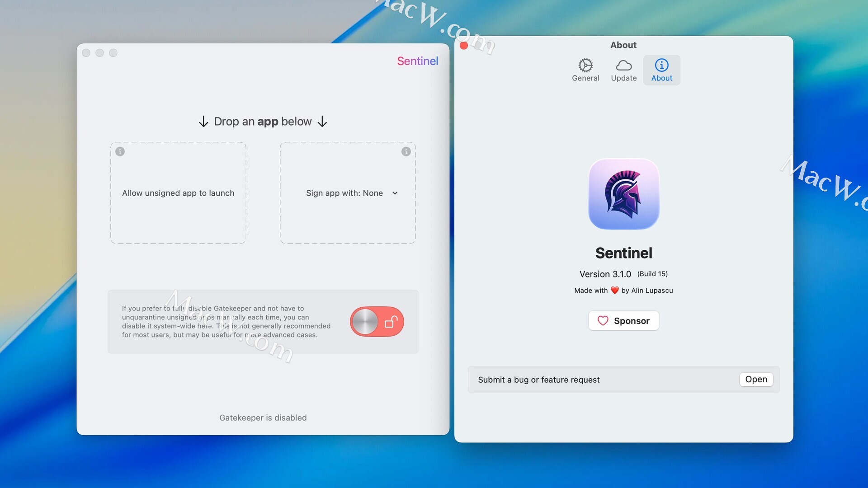Open the bug or feature request link

[x=756, y=380]
